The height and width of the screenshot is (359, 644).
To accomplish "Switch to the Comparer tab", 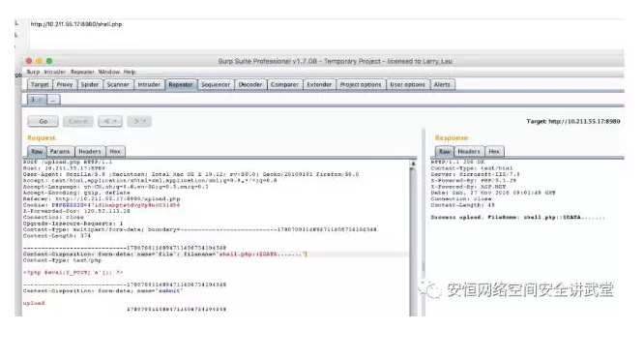I will point(284,84).
